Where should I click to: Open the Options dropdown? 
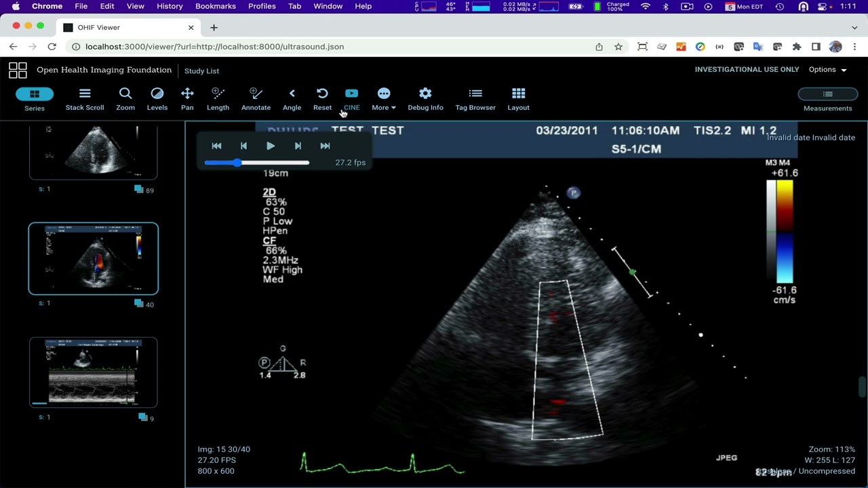(x=827, y=70)
